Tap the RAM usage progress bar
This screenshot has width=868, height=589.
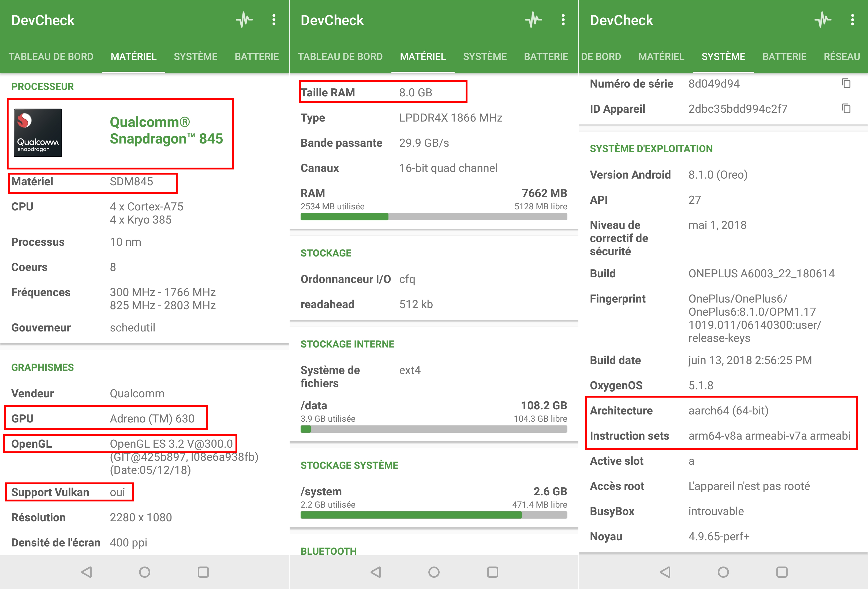pos(434,217)
